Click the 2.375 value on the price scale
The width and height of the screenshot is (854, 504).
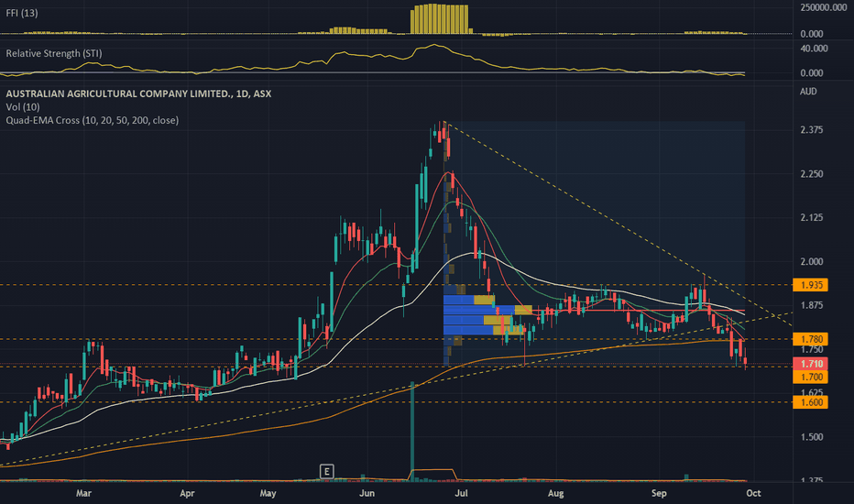click(x=812, y=130)
